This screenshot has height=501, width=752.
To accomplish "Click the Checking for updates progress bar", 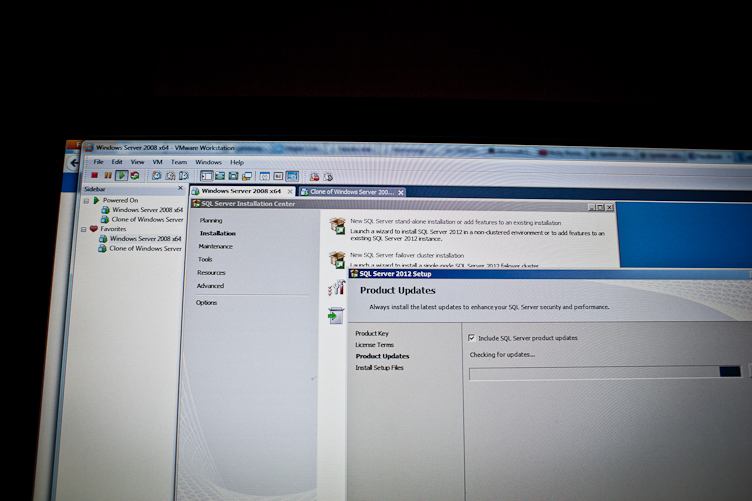I will [x=606, y=373].
